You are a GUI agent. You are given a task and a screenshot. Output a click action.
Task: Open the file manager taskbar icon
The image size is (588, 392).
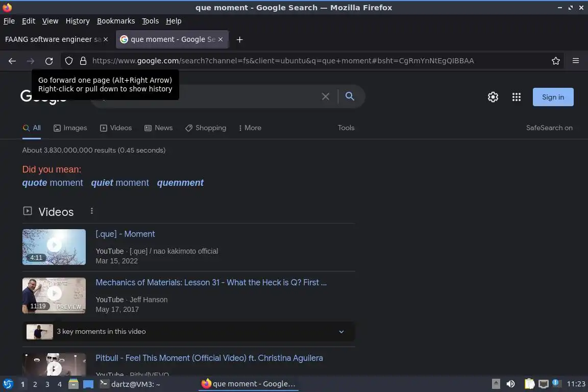(x=73, y=384)
